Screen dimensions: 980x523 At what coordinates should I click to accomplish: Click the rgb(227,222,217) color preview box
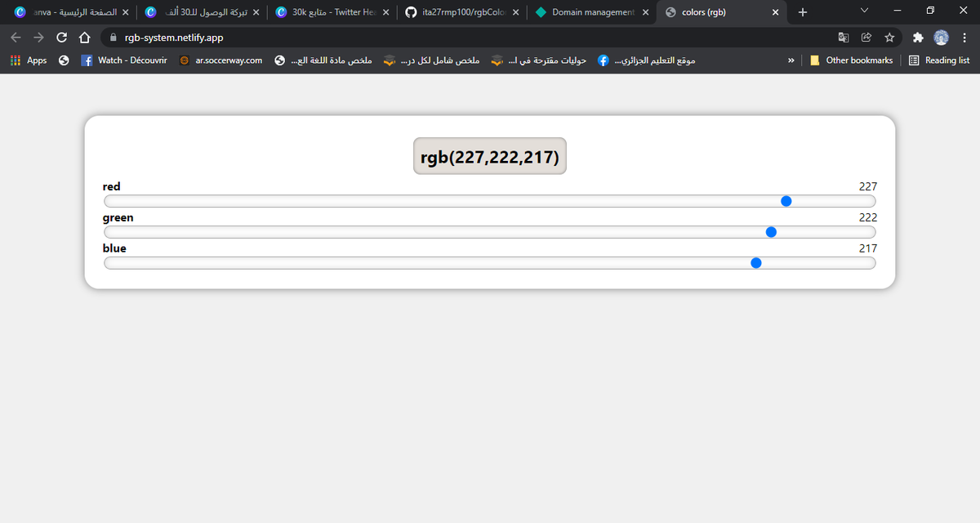point(490,156)
